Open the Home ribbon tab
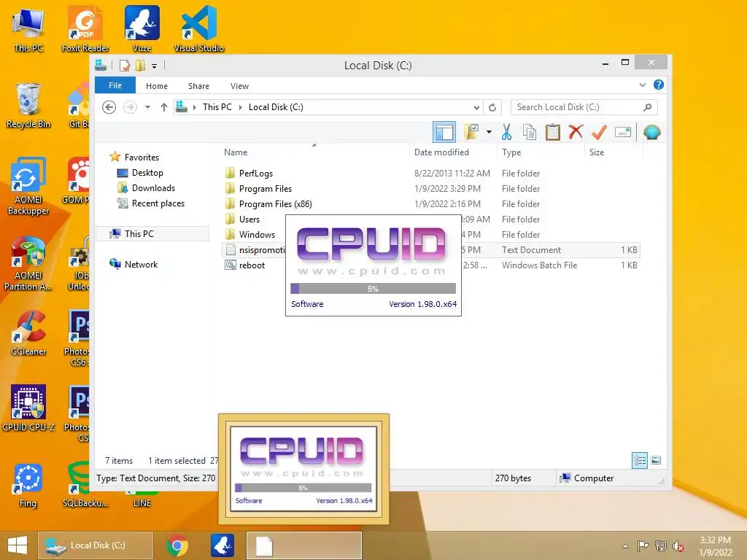747x560 pixels. click(157, 86)
